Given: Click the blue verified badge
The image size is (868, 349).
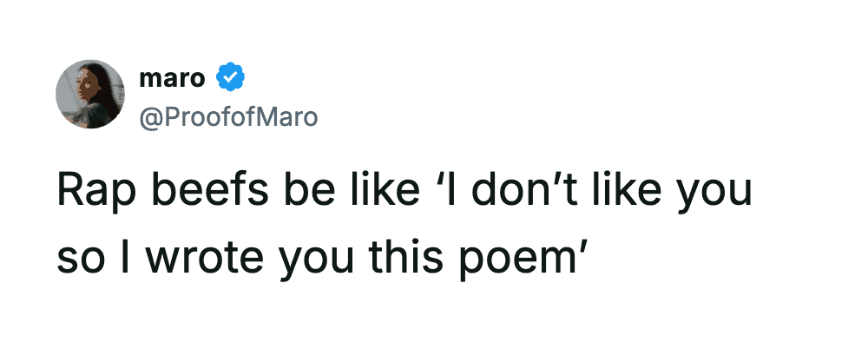Looking at the screenshot, I should 230,79.
